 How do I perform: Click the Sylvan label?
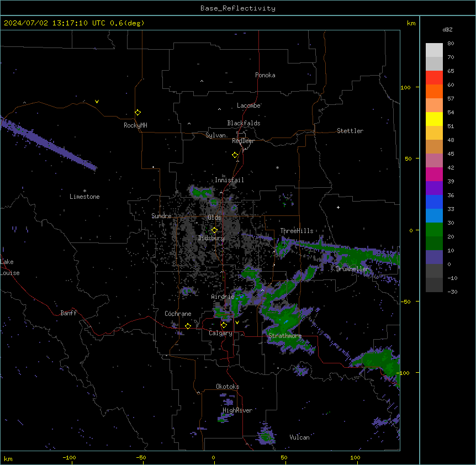215,135
